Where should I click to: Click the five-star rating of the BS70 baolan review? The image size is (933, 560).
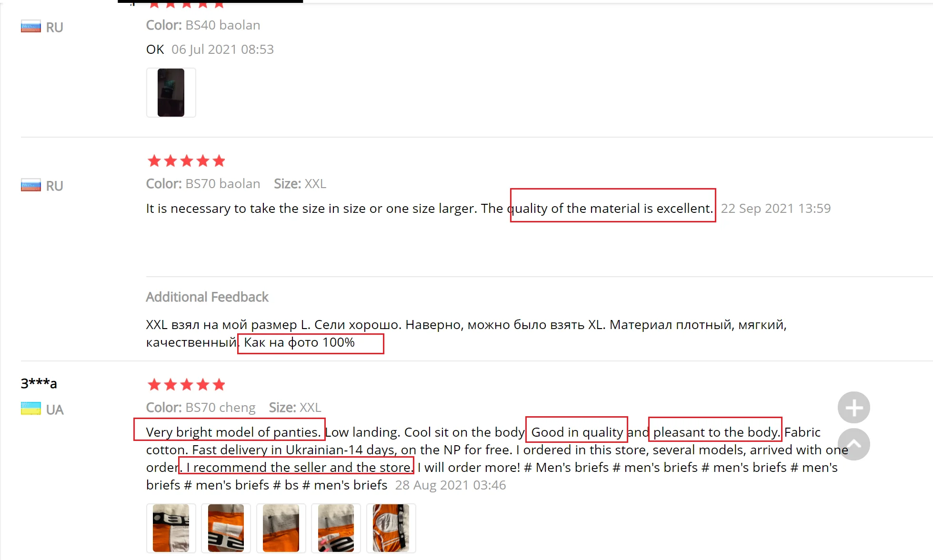pyautogui.click(x=186, y=161)
